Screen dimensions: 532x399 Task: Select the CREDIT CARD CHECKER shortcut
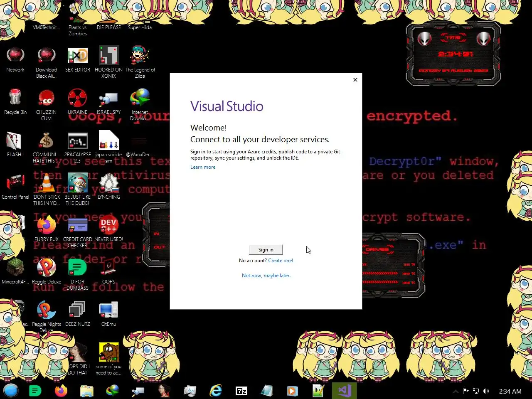coord(78,232)
